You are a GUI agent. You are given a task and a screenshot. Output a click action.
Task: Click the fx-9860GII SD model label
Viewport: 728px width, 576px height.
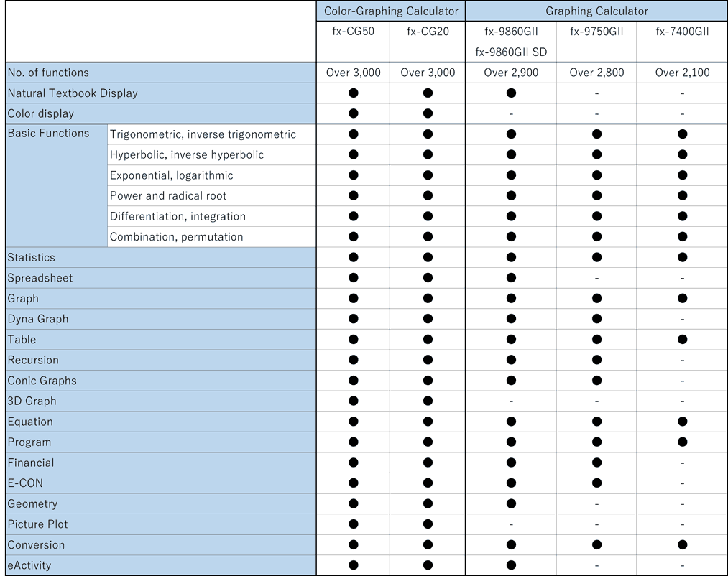(x=511, y=52)
